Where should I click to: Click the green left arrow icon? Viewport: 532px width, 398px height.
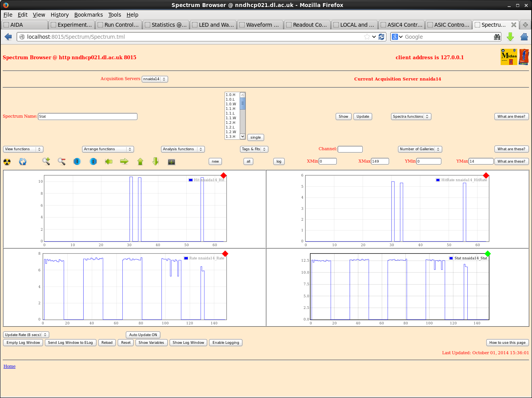click(x=109, y=161)
